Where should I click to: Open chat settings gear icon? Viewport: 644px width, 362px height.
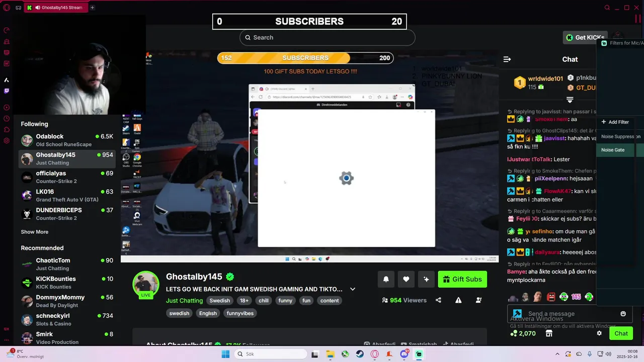click(x=599, y=333)
